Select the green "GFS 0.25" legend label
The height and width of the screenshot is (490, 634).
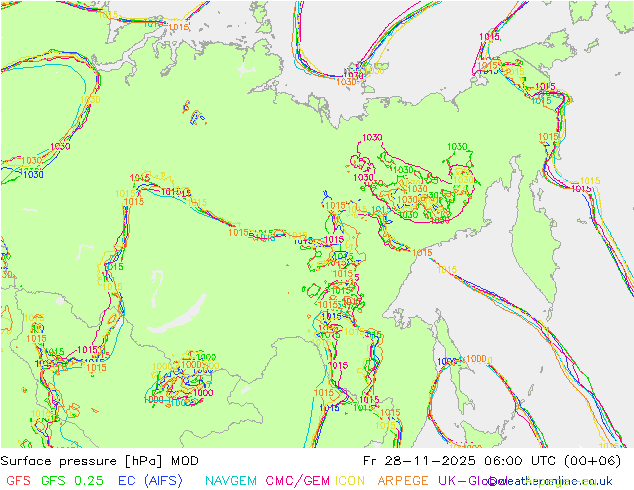pos(72,481)
